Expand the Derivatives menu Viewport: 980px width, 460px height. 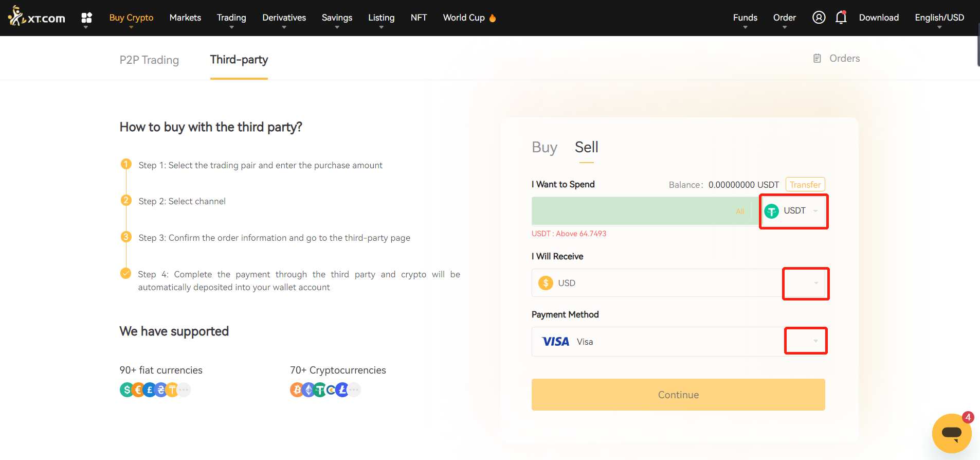[x=284, y=18]
